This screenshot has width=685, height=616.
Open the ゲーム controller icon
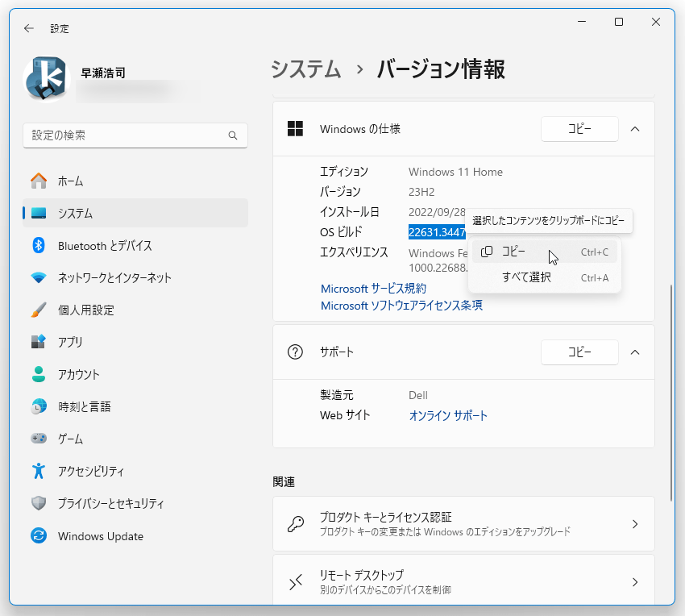coord(39,439)
